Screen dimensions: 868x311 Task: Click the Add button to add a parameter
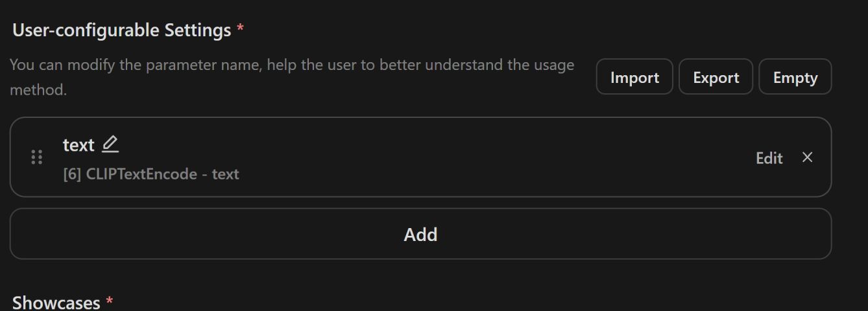pos(420,234)
